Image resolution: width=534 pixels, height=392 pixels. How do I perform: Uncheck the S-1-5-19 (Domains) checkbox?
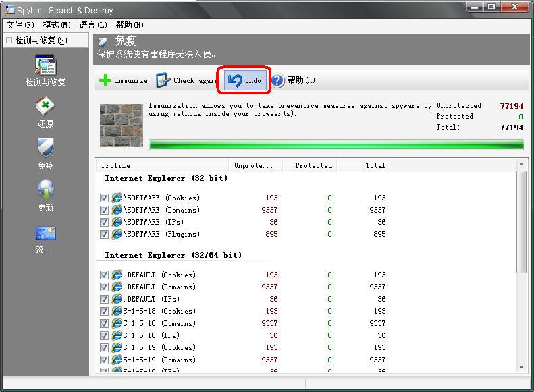pos(104,360)
